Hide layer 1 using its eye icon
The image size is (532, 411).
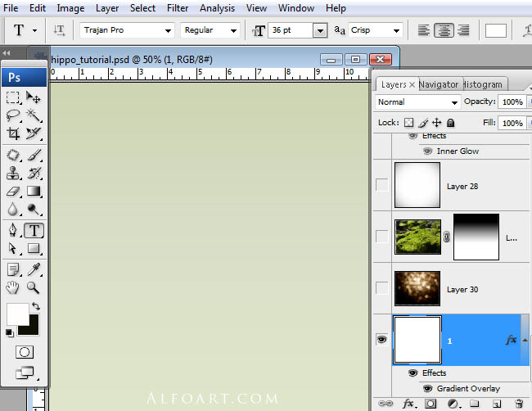(x=381, y=340)
